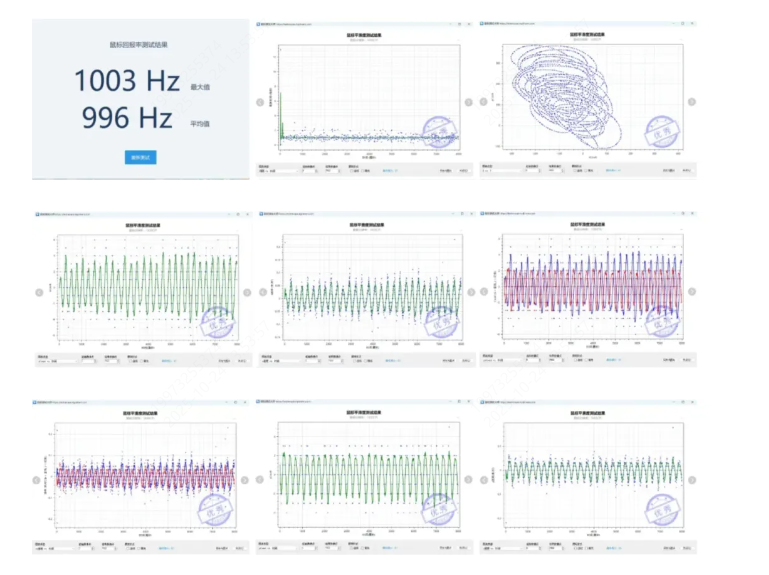Toggle first checkbox under middle-center wave chart
The height and width of the screenshot is (575, 769).
[353, 362]
